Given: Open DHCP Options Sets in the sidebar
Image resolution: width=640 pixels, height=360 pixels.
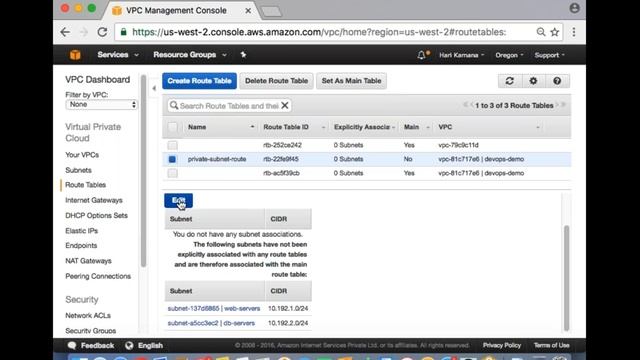Looking at the screenshot, I should click(x=96, y=215).
